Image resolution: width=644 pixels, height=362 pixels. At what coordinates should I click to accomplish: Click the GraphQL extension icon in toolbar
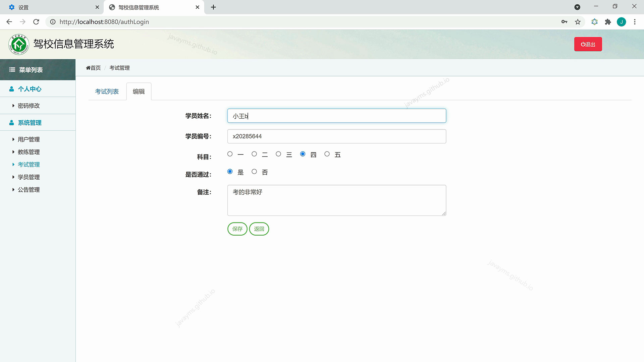594,22
